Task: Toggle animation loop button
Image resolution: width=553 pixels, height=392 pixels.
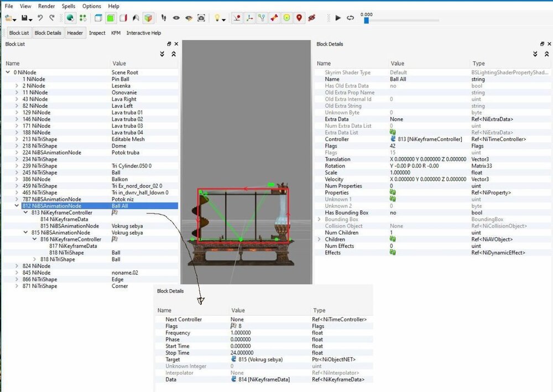Action: pyautogui.click(x=350, y=18)
